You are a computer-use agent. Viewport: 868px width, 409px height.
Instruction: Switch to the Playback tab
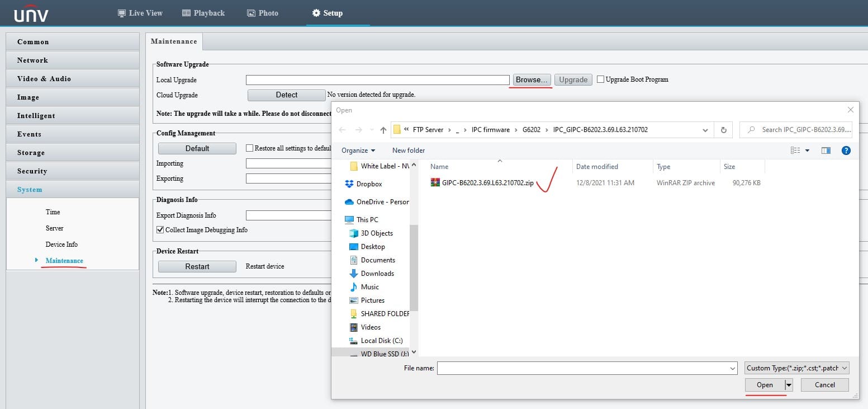coord(203,13)
